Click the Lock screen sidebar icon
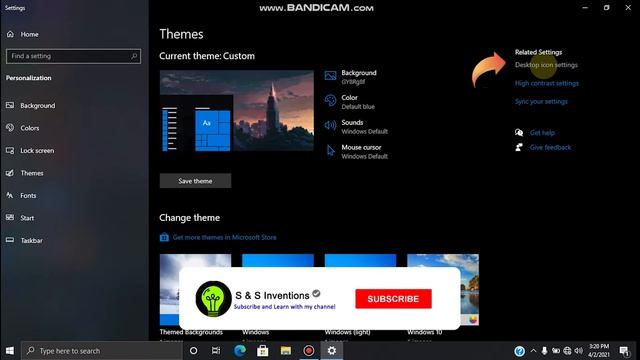This screenshot has width=640, height=360. click(x=10, y=151)
